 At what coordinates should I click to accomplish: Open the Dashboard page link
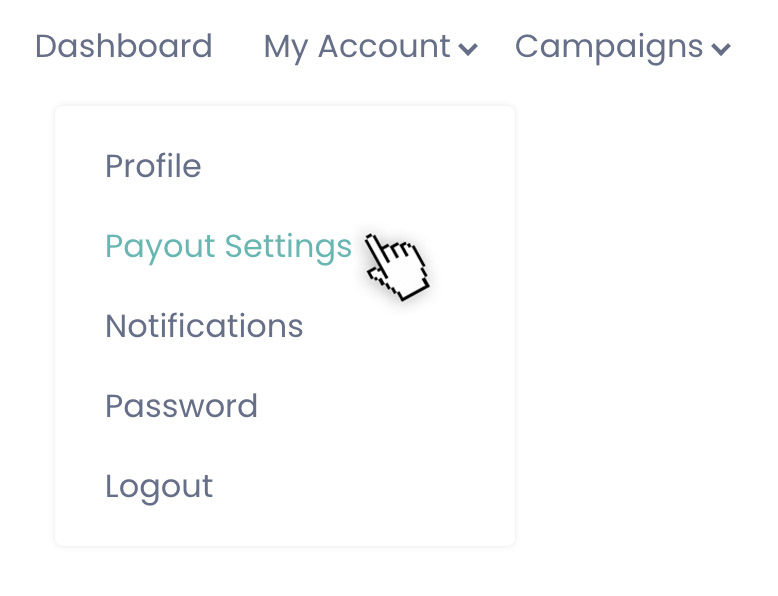[x=124, y=46]
